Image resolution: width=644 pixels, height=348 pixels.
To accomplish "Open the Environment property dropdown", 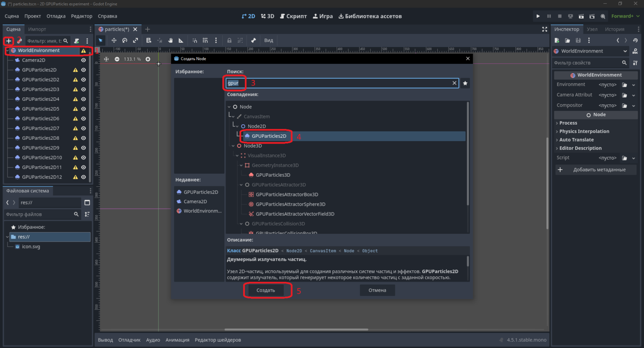I will 634,85.
